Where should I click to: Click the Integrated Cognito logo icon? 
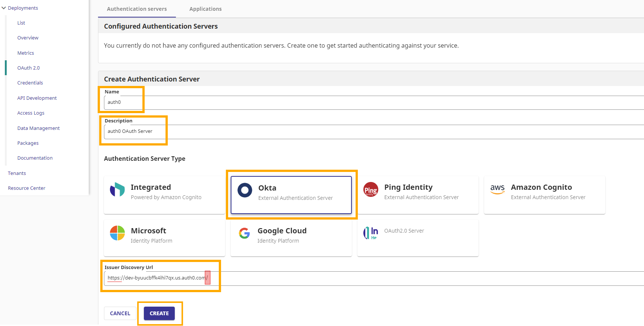[117, 190]
